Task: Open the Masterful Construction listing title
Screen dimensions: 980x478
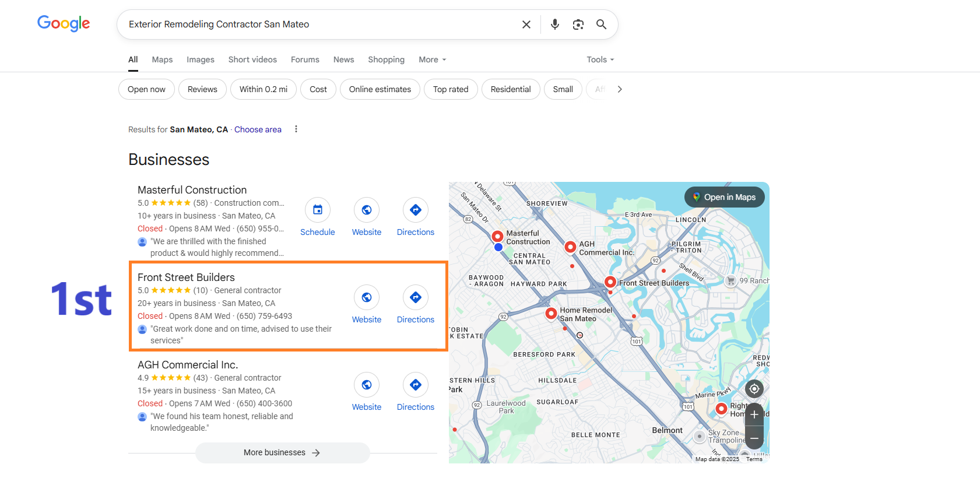Action: click(192, 190)
